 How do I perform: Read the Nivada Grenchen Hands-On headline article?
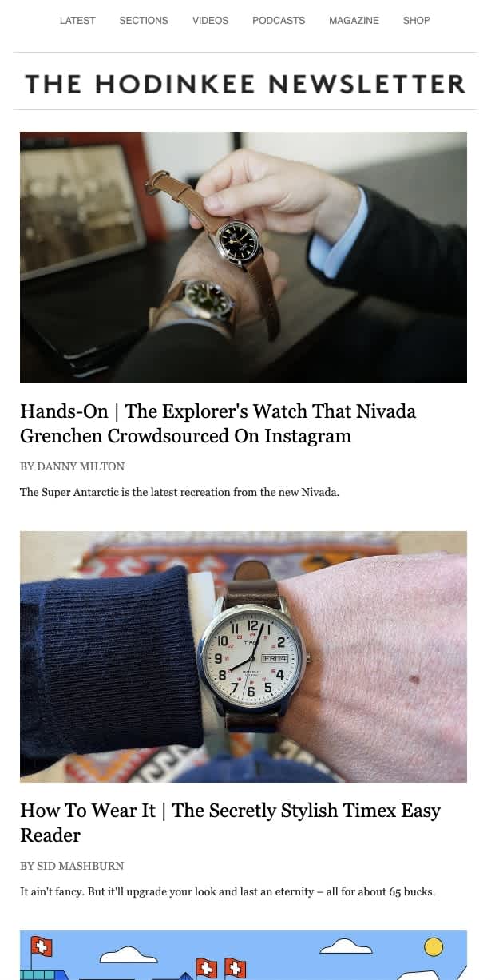(x=218, y=423)
